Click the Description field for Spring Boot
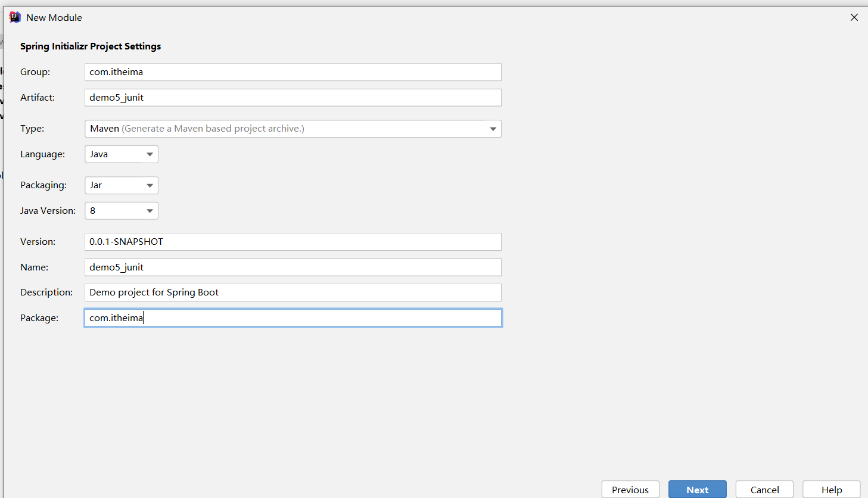The height and width of the screenshot is (498, 868). tap(293, 292)
